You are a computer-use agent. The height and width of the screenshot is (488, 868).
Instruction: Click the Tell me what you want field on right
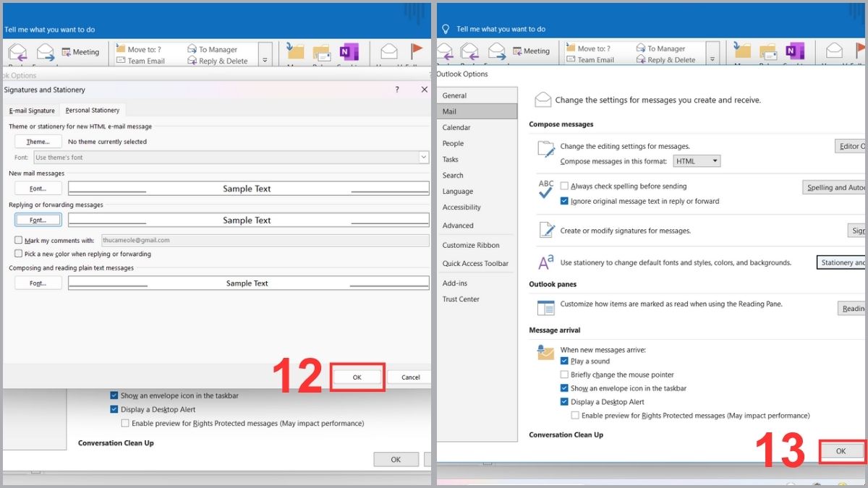point(501,30)
